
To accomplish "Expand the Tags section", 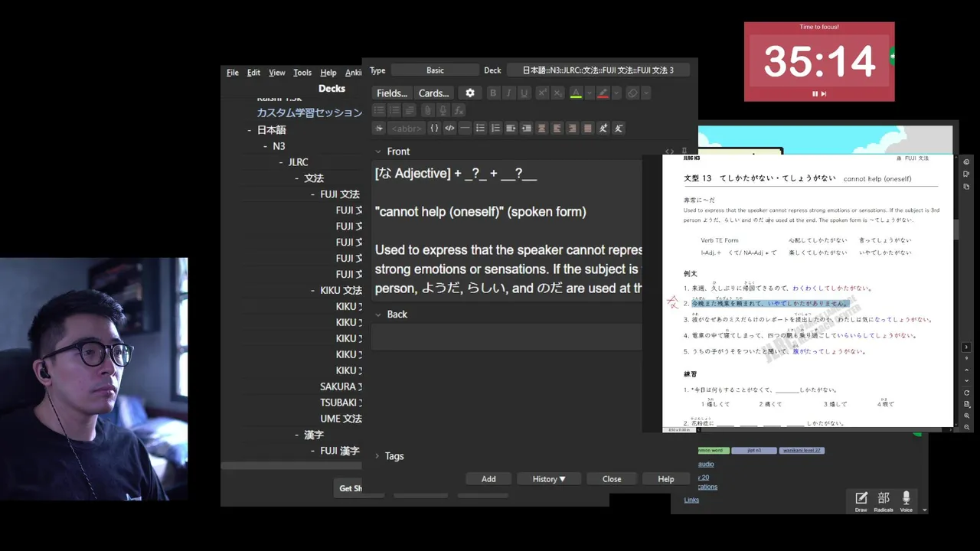I will pos(377,456).
